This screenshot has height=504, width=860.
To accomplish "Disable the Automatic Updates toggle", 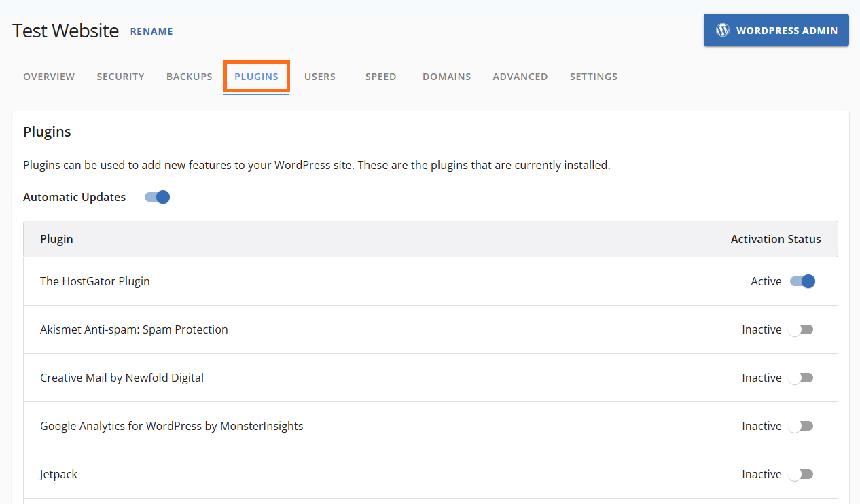I will (x=157, y=197).
